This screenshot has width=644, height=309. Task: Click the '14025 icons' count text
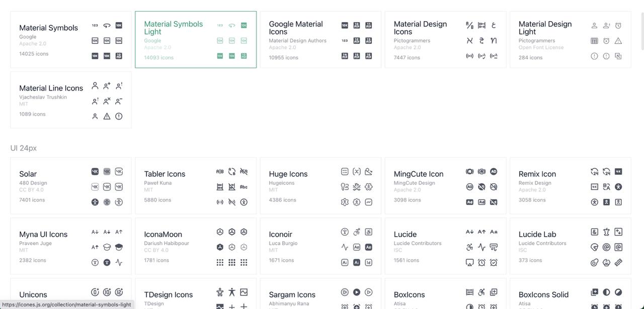click(x=34, y=54)
